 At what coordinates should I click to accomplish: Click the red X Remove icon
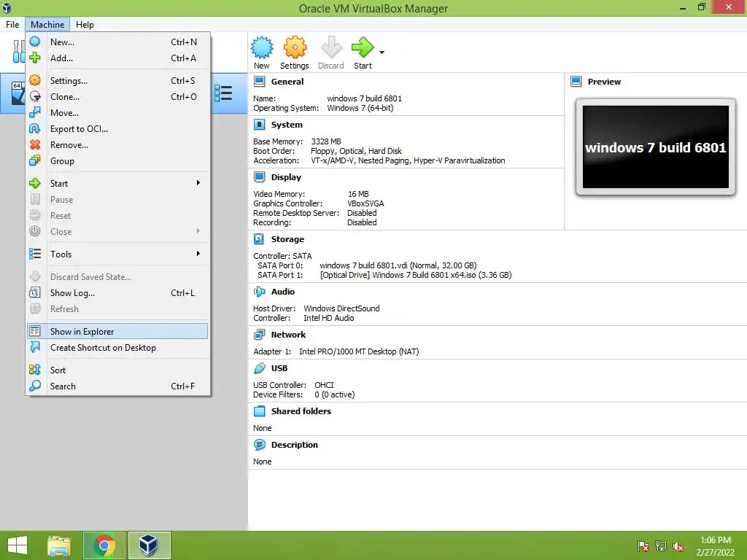click(35, 145)
